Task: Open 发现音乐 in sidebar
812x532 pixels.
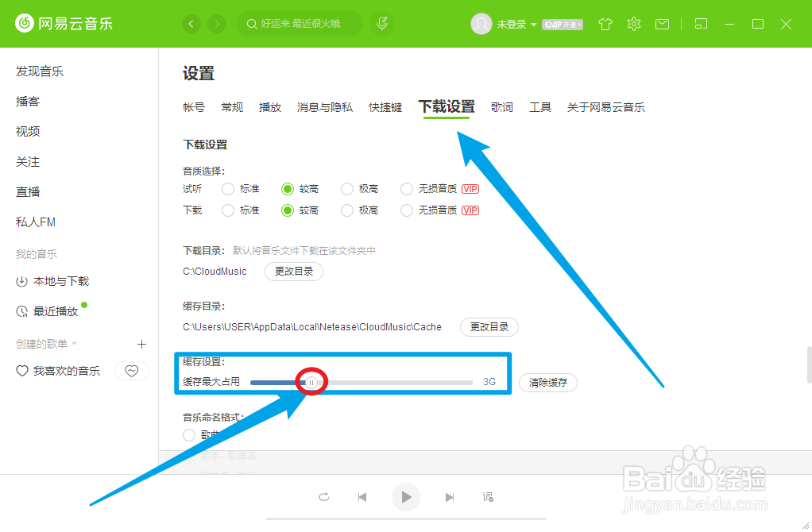Action: 40,71
